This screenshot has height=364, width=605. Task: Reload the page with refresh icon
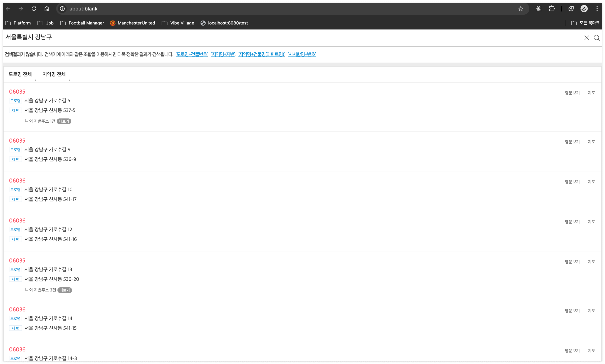click(x=34, y=9)
